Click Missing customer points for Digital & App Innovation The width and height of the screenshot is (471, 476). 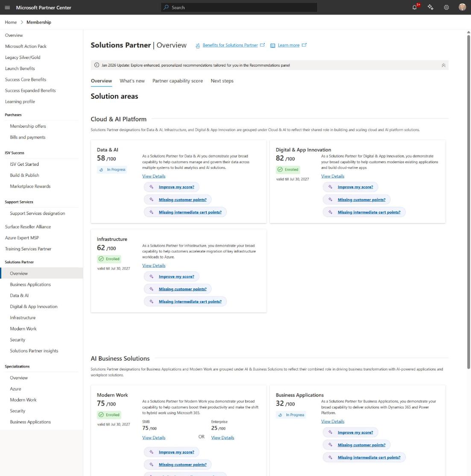tap(362, 200)
